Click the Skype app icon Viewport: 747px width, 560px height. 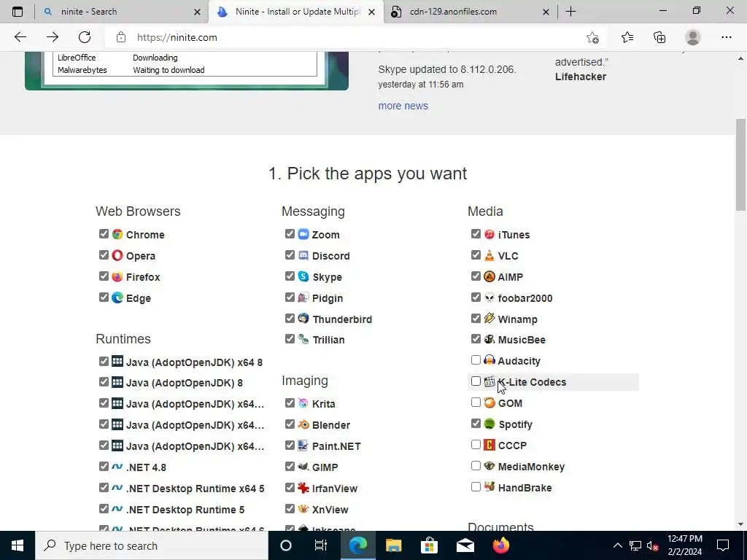tap(303, 276)
